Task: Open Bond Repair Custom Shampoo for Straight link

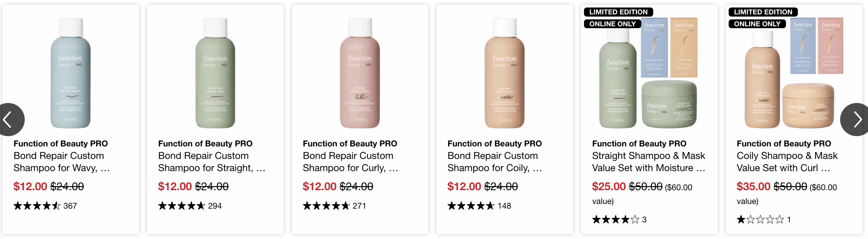Action: click(x=212, y=156)
